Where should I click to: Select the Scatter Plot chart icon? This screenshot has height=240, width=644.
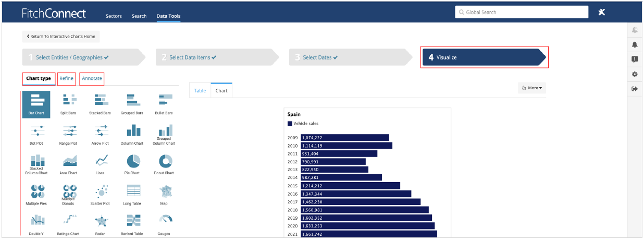tap(99, 191)
